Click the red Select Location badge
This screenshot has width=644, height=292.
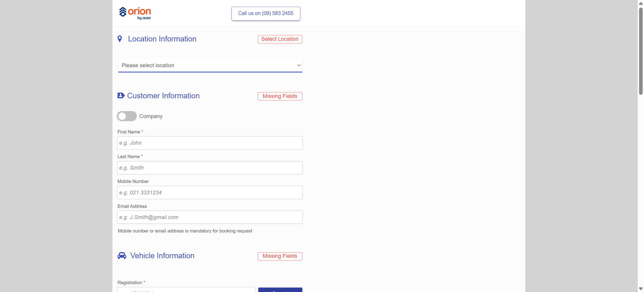(x=280, y=39)
